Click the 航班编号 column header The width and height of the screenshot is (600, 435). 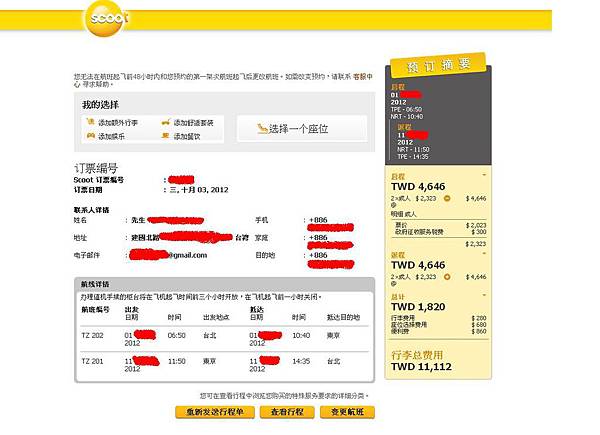(x=95, y=310)
